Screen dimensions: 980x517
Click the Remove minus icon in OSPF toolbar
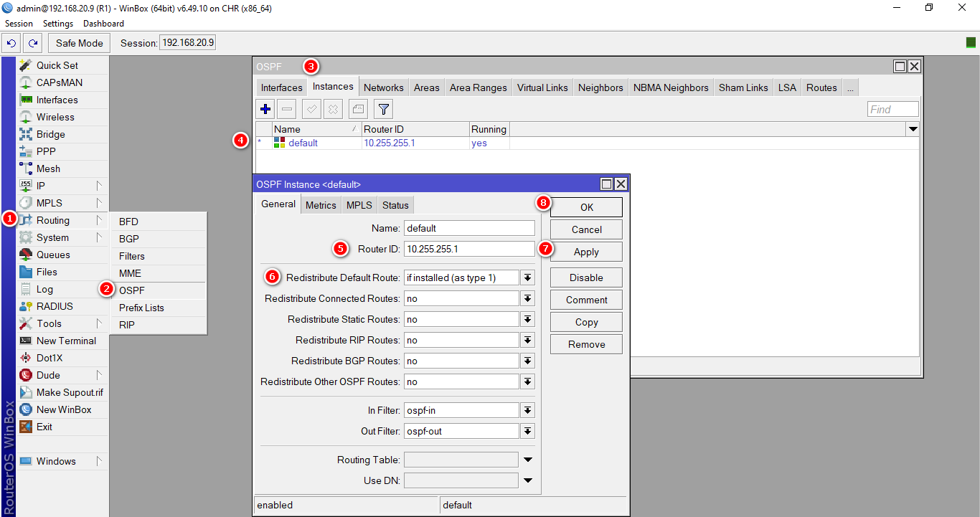[287, 109]
